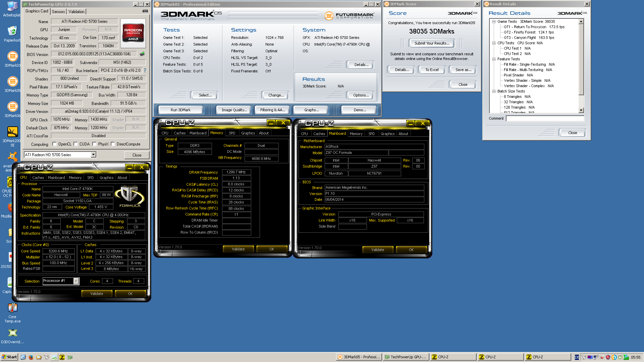Viewport: 644px width, 362px height.
Task: Click the Comment input field
Action: (545, 118)
